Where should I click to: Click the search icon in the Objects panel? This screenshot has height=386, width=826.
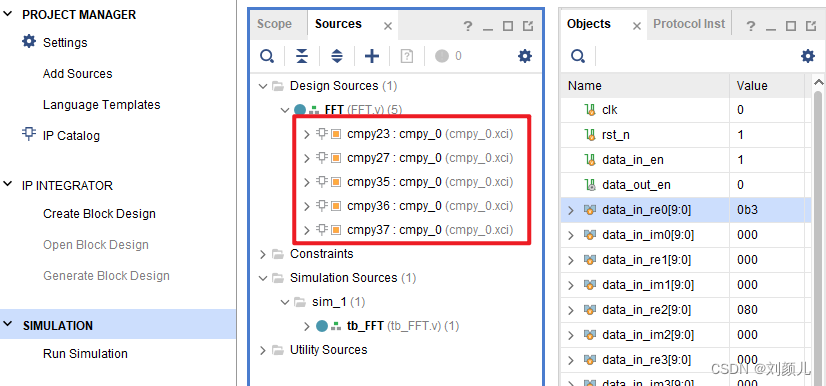(x=578, y=56)
